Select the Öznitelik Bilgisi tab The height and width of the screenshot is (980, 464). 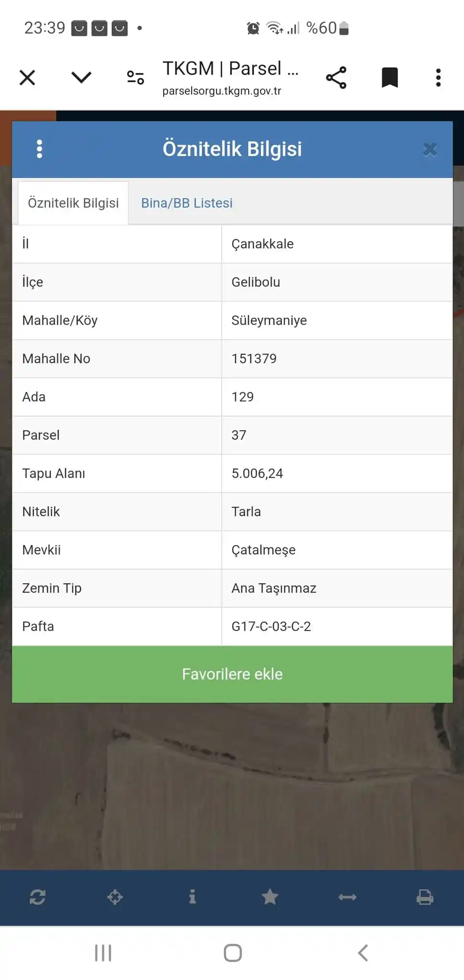pos(73,203)
